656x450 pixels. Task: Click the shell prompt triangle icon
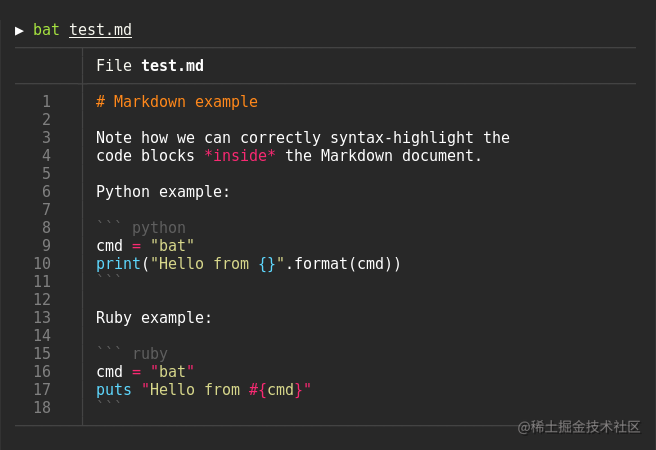(19, 31)
